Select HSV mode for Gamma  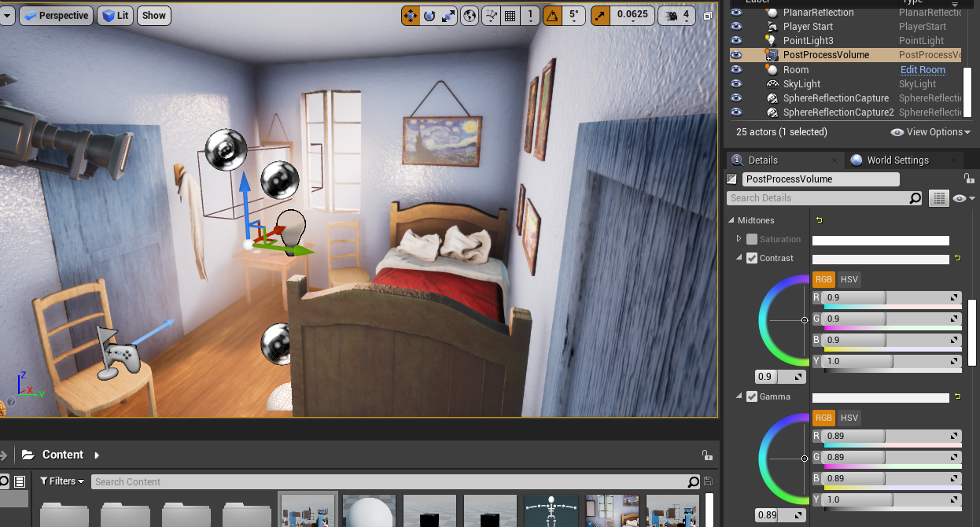[849, 418]
